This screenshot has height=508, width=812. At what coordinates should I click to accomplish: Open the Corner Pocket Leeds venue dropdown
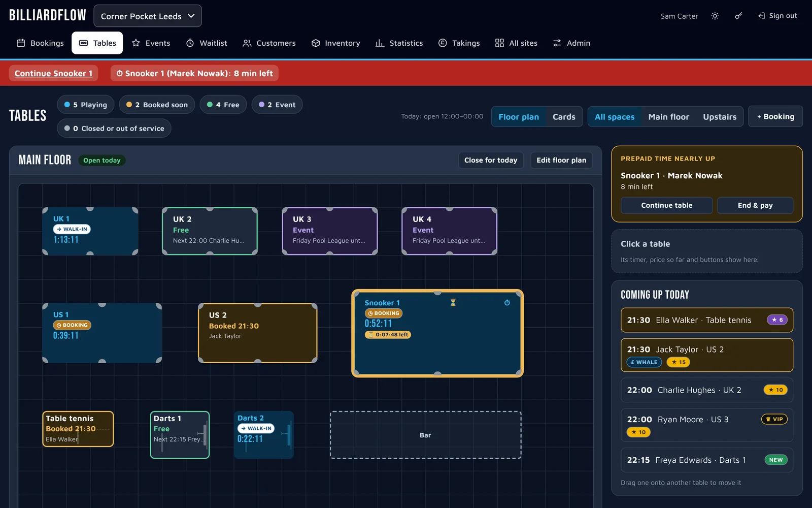(x=148, y=16)
